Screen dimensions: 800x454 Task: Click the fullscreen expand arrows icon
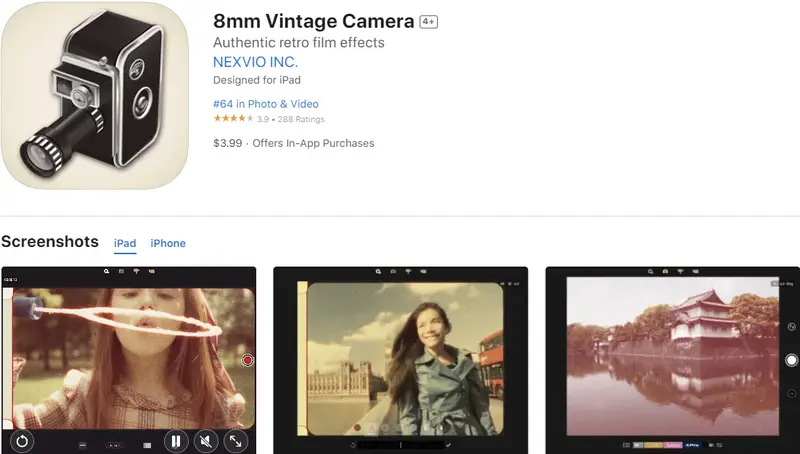click(x=236, y=440)
